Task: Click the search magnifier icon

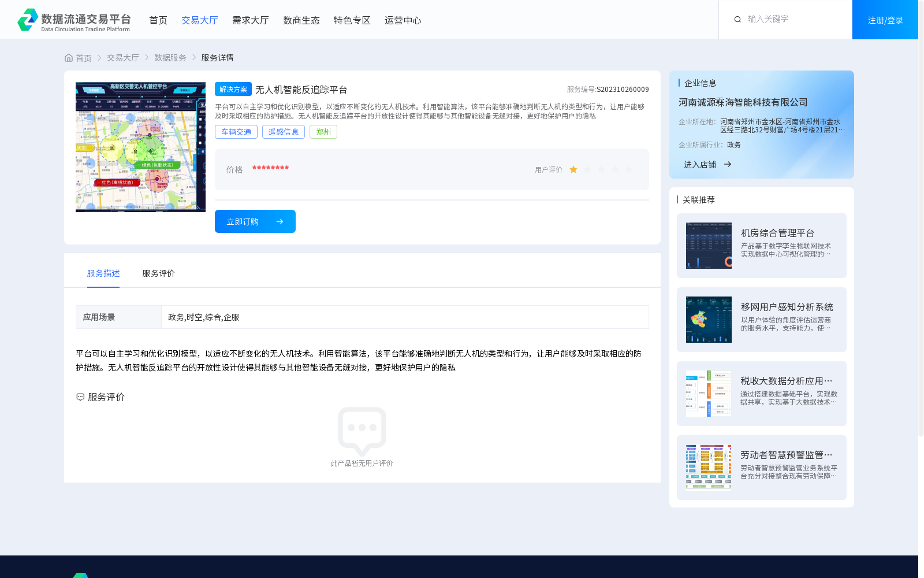Action: point(737,20)
